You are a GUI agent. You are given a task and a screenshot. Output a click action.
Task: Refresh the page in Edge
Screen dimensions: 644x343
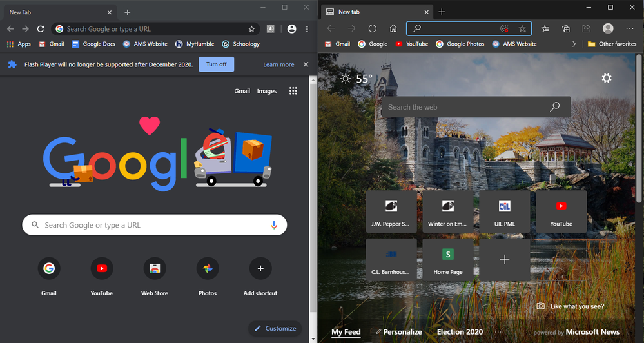point(372,28)
